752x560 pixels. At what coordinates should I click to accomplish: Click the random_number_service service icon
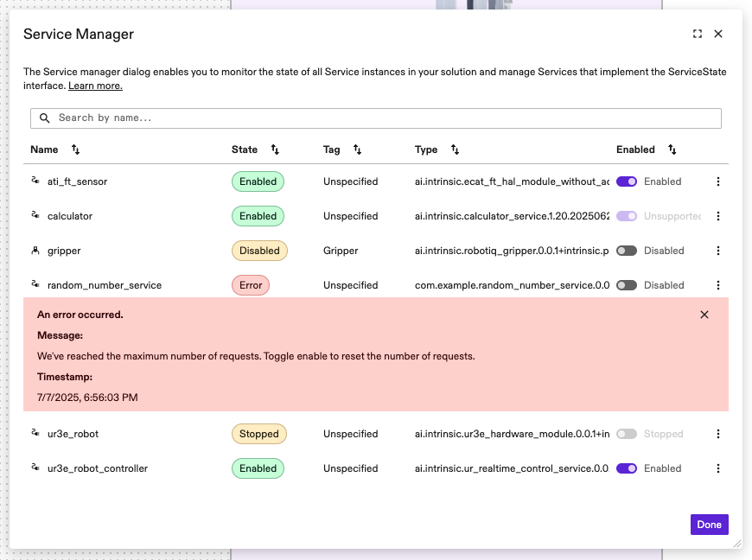point(33,285)
